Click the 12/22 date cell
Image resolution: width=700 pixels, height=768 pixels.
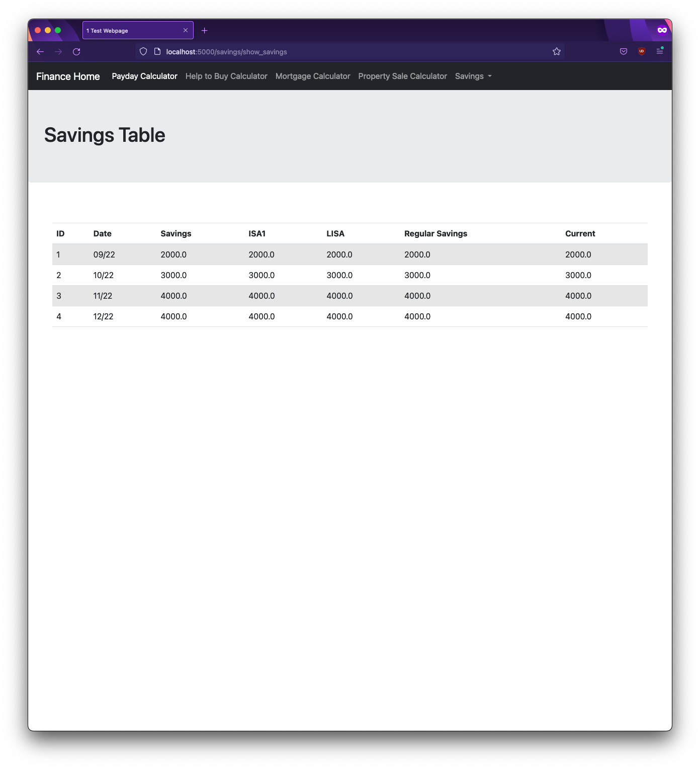click(x=104, y=317)
